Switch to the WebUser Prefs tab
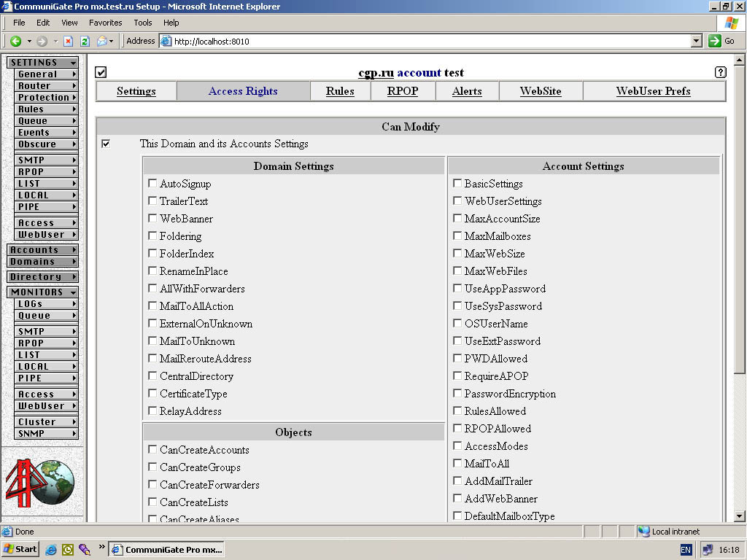 coord(653,91)
